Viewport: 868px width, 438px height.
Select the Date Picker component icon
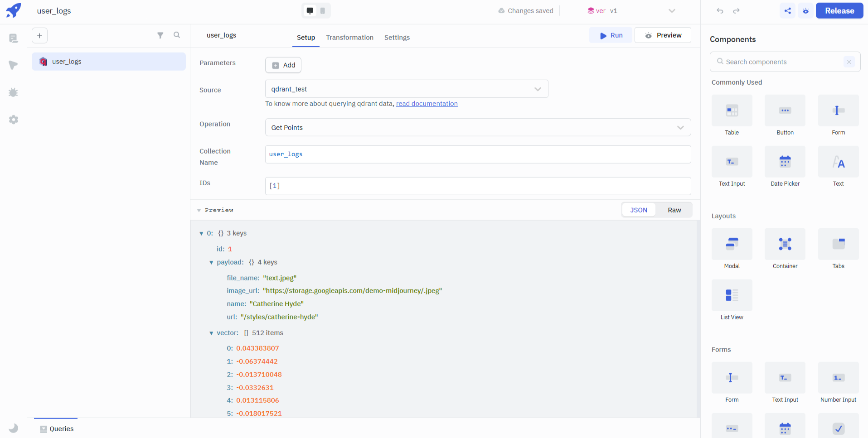[785, 162]
